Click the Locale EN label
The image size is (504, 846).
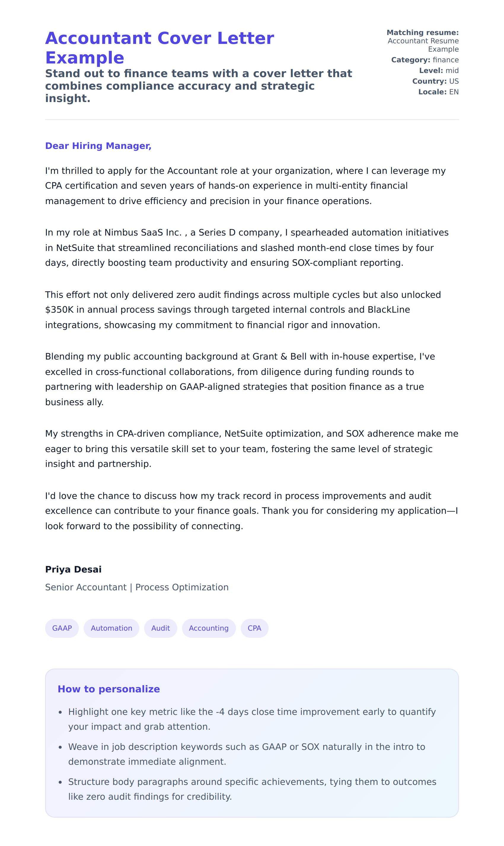438,92
